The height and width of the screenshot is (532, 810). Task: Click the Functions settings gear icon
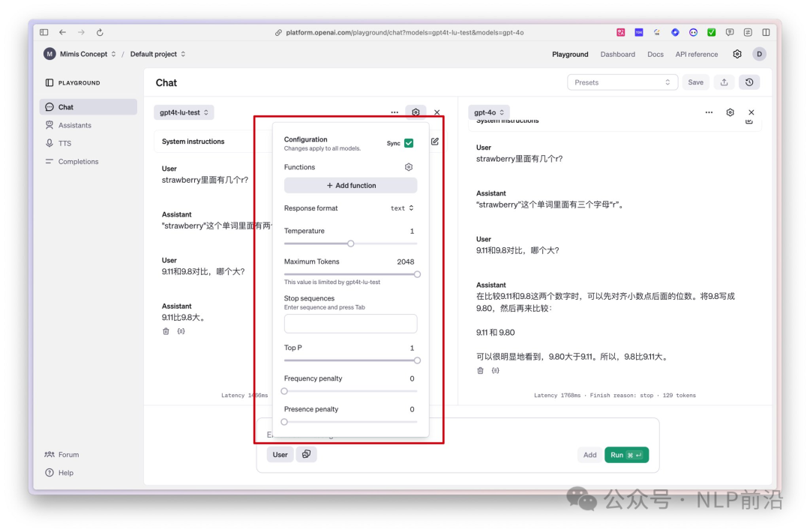(409, 167)
